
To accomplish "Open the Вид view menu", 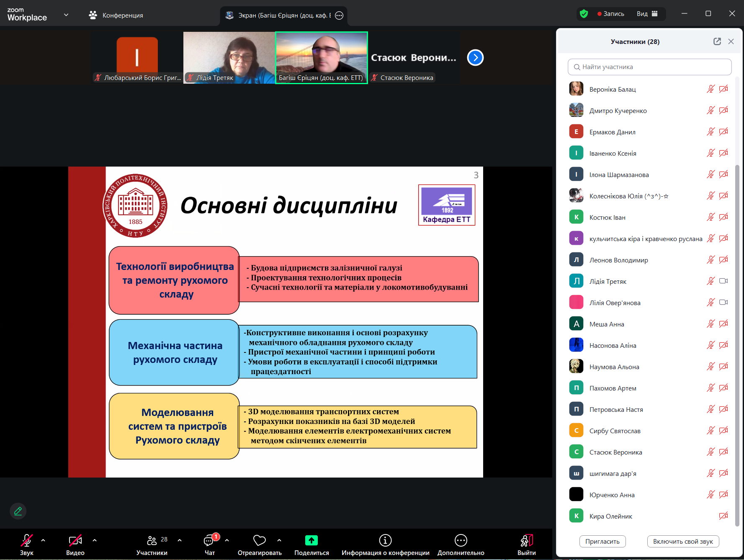I will 647,14.
